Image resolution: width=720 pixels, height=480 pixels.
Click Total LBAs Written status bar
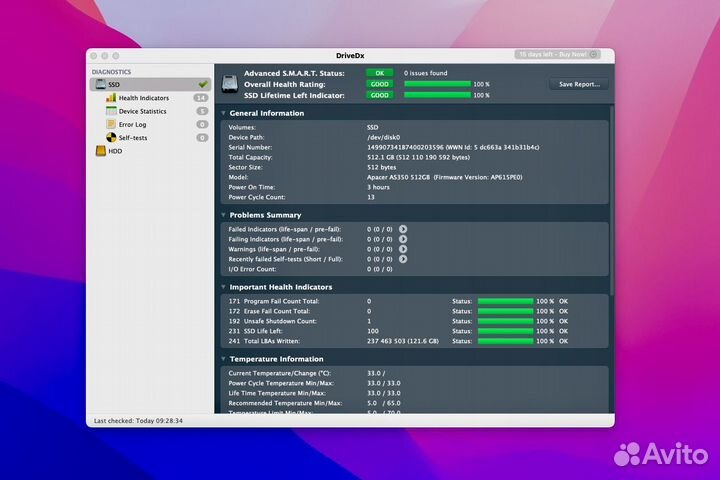pyautogui.click(x=505, y=341)
